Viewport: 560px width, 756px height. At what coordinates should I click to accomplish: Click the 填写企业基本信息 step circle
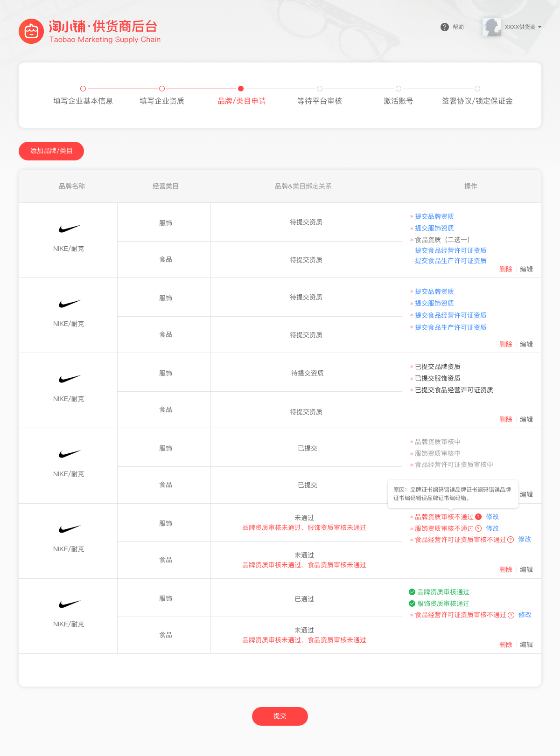83,89
